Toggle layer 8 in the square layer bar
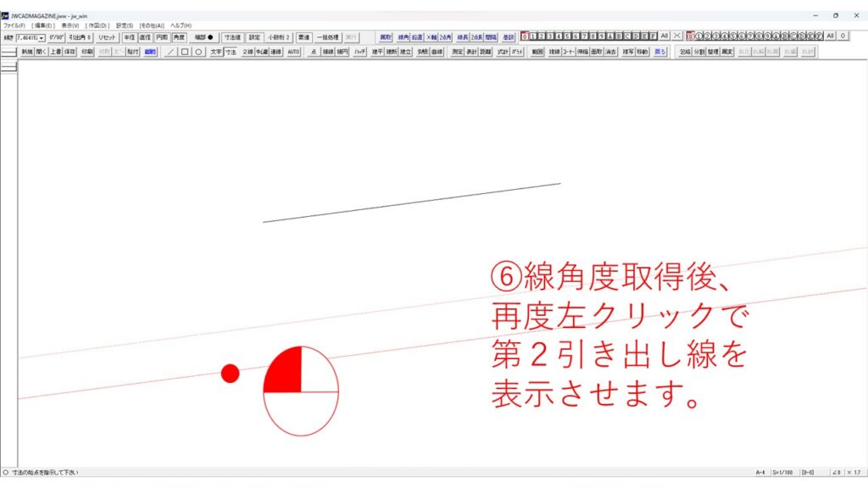868x488 pixels. point(593,36)
